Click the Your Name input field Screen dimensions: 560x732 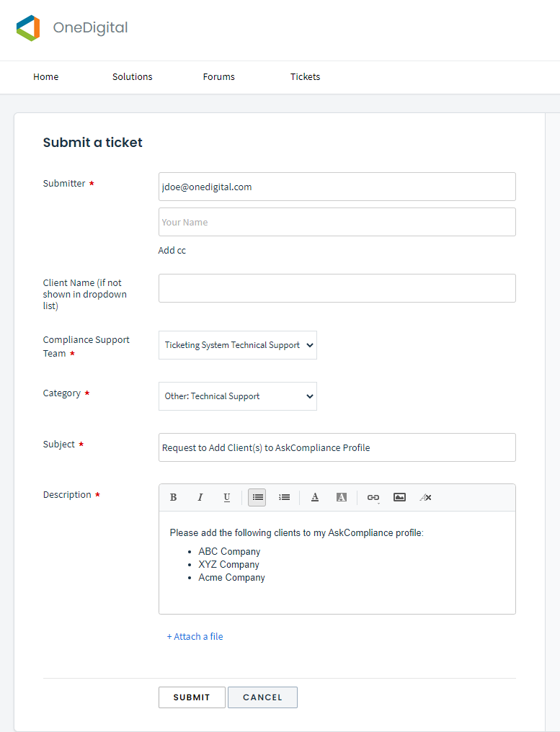(337, 222)
